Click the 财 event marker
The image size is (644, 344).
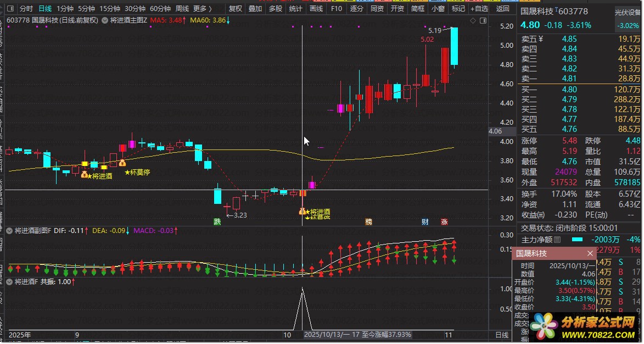tap(425, 222)
